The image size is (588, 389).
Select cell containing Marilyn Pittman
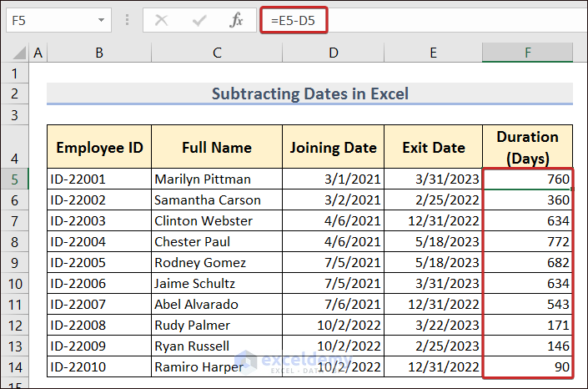coord(216,179)
